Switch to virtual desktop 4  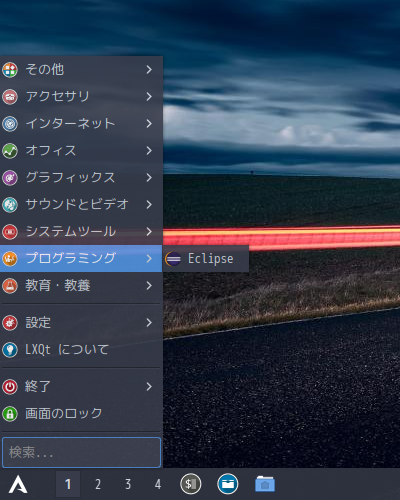[x=158, y=484]
